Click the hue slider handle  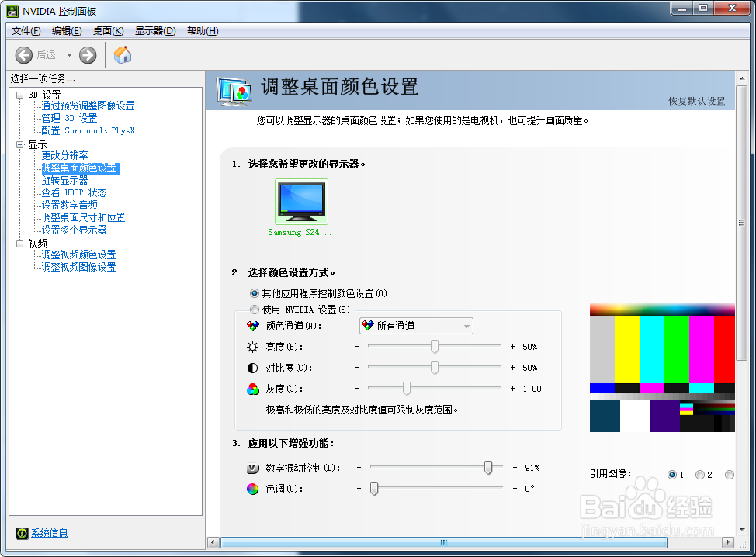click(374, 488)
